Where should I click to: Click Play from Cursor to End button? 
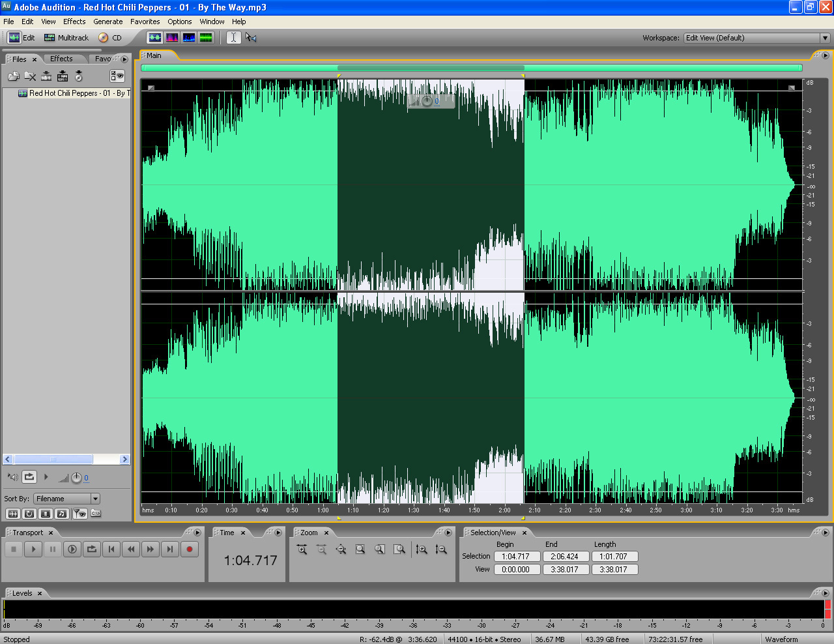(x=72, y=549)
